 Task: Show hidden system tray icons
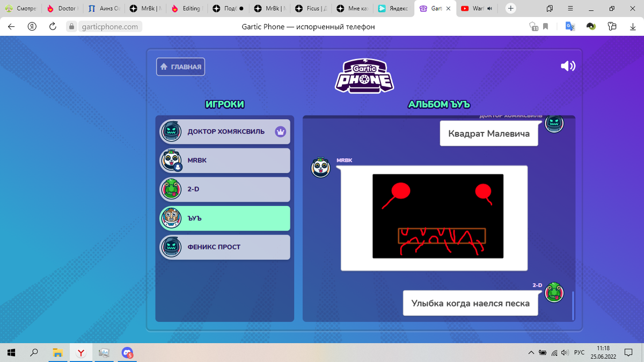pos(531,352)
